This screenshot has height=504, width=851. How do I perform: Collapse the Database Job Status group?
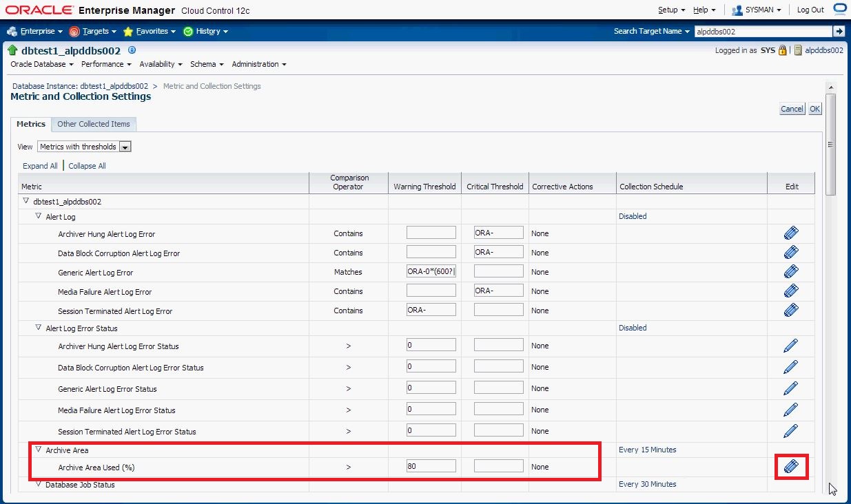point(39,484)
